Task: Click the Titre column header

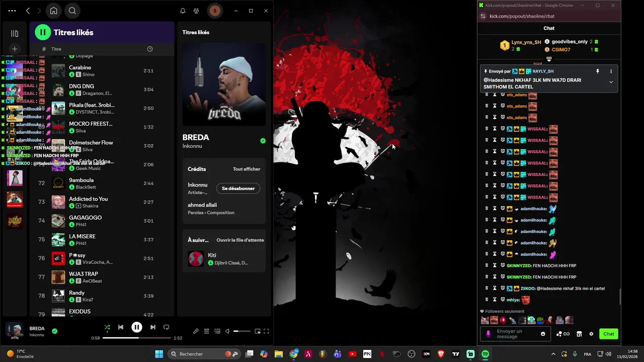Action: click(x=56, y=49)
